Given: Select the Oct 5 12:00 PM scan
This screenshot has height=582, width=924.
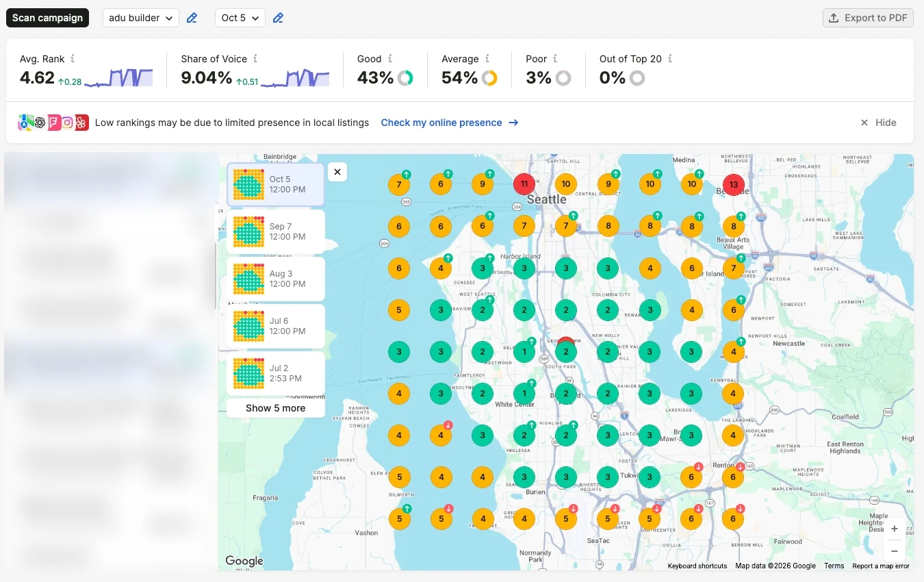Looking at the screenshot, I should tap(276, 184).
